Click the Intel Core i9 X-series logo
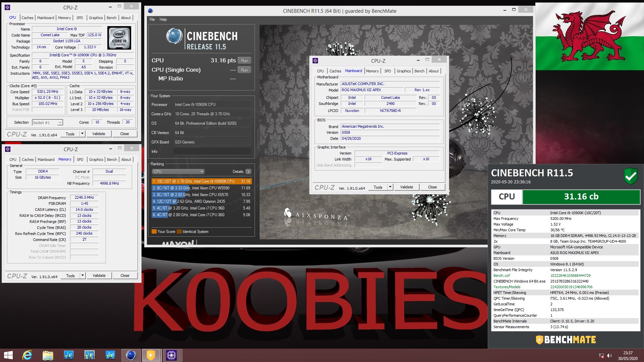This screenshot has width=644, height=362. 119,38
